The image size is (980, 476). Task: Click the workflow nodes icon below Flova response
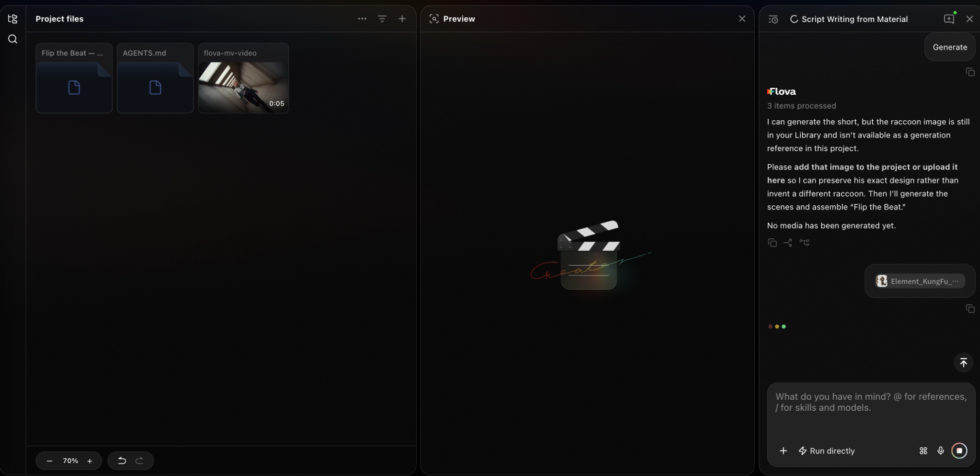pyautogui.click(x=804, y=242)
